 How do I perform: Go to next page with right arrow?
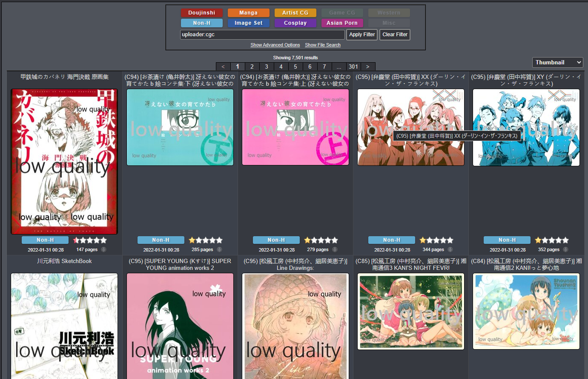(368, 67)
